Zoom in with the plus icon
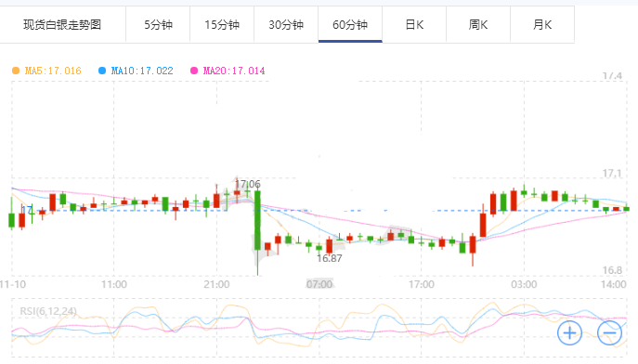Screen dimensions: 638x364 pos(569,332)
